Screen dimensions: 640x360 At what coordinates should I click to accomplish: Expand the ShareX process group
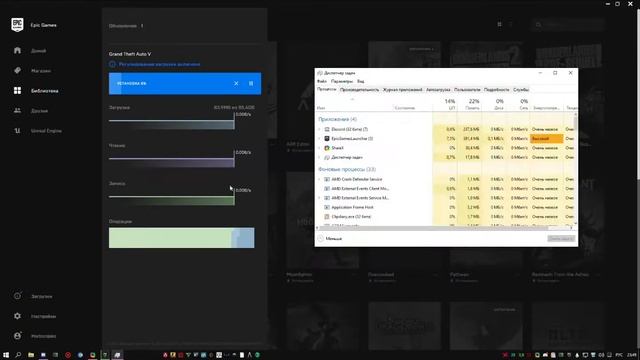pos(320,148)
